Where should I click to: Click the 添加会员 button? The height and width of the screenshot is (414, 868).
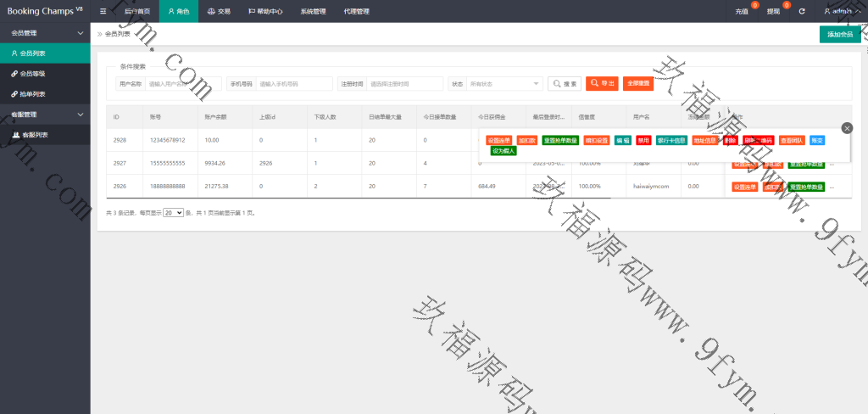click(x=839, y=34)
